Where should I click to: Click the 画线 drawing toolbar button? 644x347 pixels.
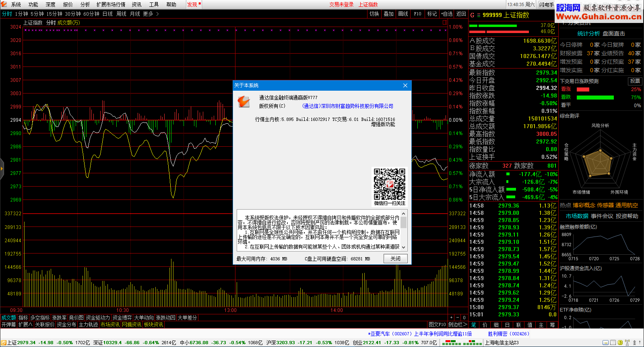click(403, 14)
